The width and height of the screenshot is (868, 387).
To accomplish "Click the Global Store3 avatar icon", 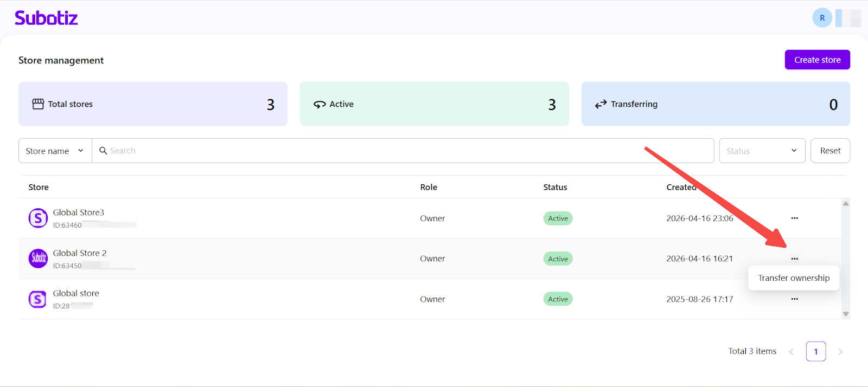I will click(38, 218).
